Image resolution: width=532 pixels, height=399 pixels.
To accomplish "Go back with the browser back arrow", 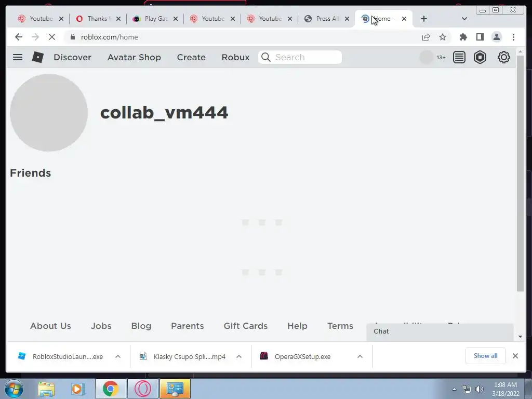I will (19, 37).
